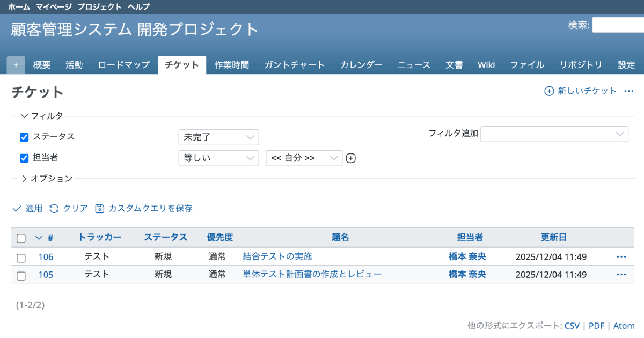This screenshot has height=338, width=644.
Task: Open the Wiki tab
Action: [486, 65]
